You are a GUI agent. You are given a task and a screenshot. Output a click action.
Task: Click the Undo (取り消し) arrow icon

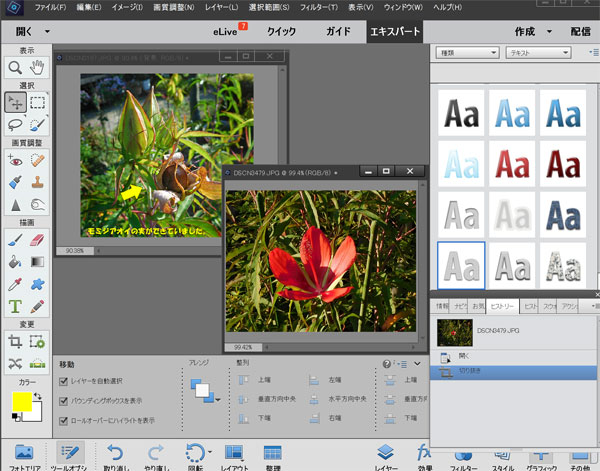tap(113, 452)
